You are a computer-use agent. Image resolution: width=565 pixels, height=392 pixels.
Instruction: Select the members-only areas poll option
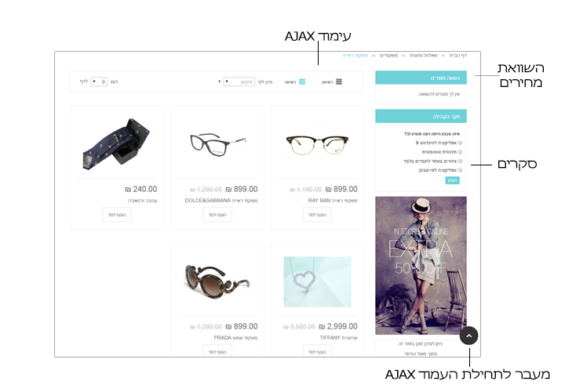pos(460,162)
